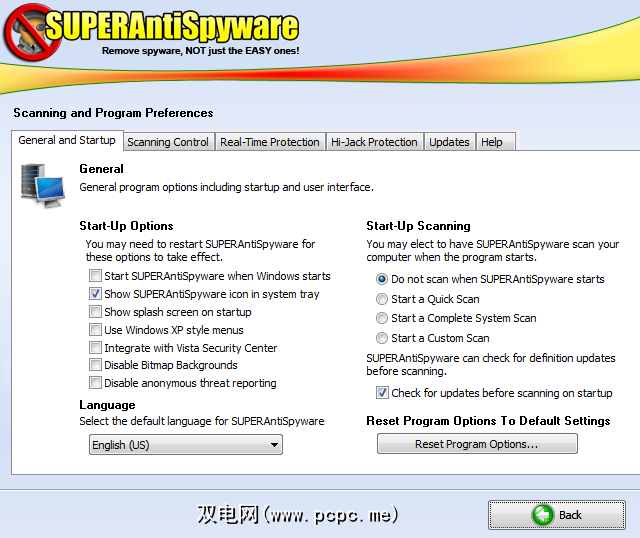Click the green arrow on Back button

coord(542,515)
